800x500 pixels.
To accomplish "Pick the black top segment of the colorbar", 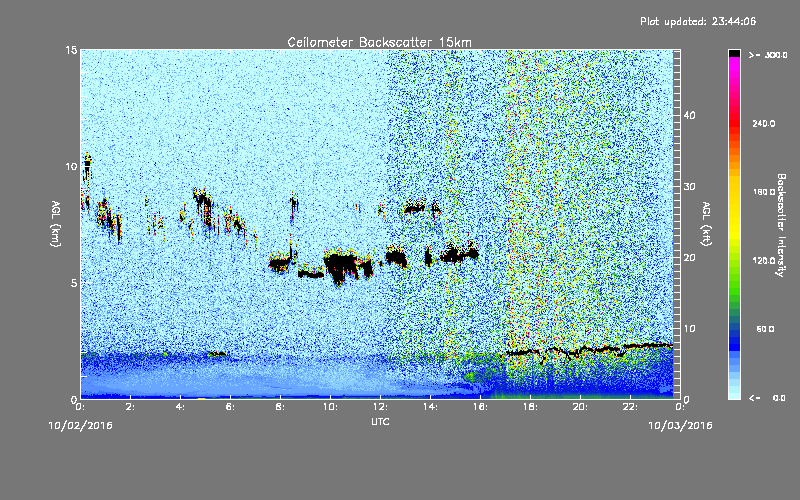I will (x=734, y=53).
